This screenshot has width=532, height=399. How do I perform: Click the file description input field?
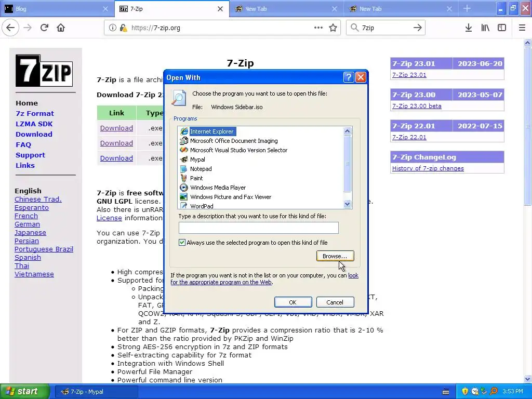[259, 228]
